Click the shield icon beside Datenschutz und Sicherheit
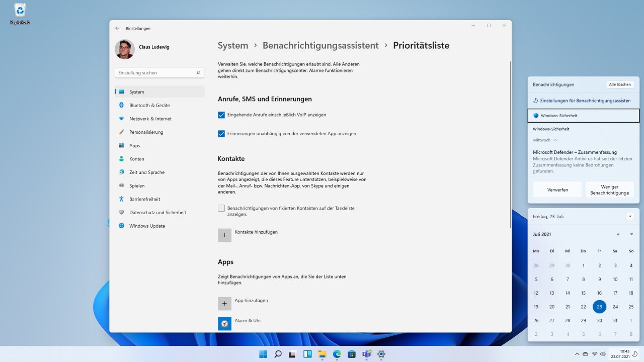Viewport: 644px width, 362px height. [x=121, y=212]
